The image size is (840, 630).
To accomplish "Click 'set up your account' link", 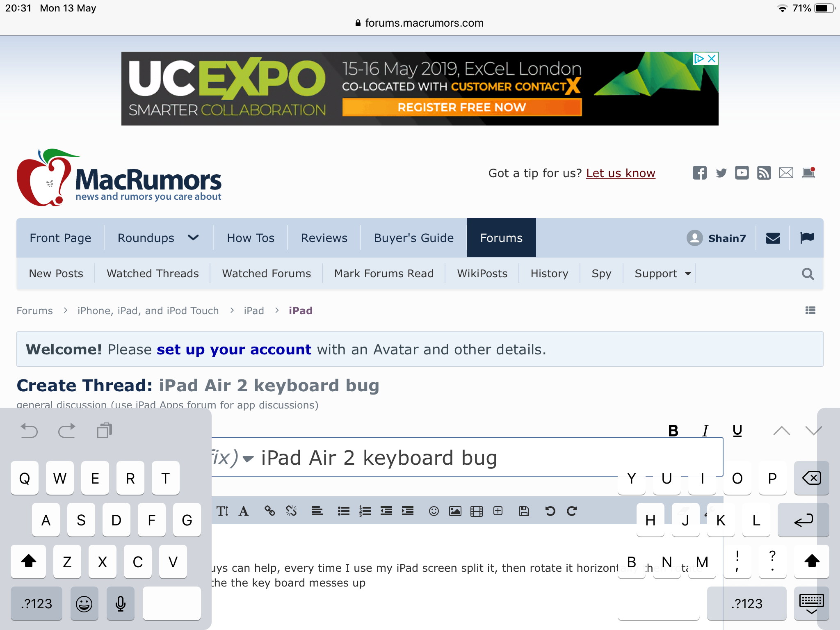I will point(234,349).
